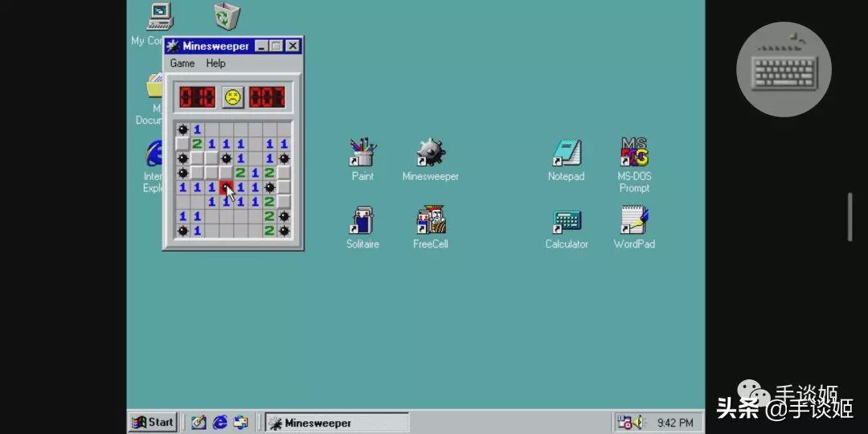This screenshot has width=868, height=434.
Task: Select the FreeCell desktop shortcut
Action: (x=430, y=221)
